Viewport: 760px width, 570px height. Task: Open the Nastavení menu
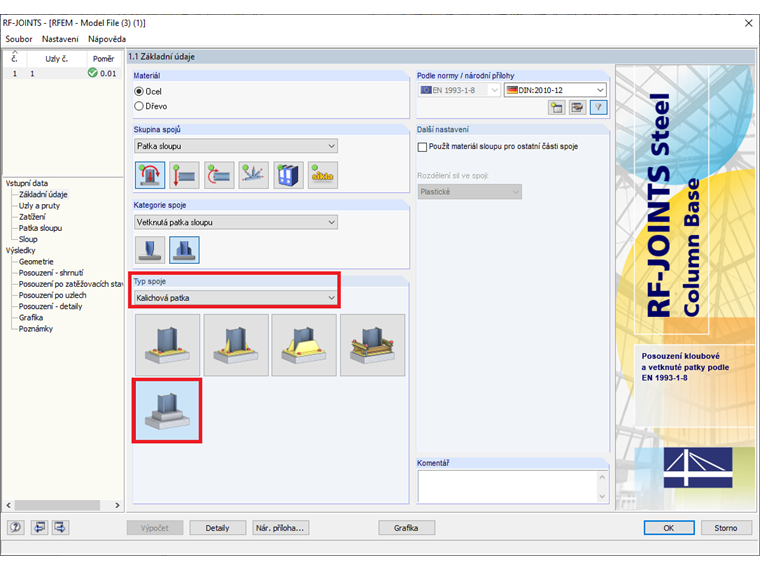[60, 39]
